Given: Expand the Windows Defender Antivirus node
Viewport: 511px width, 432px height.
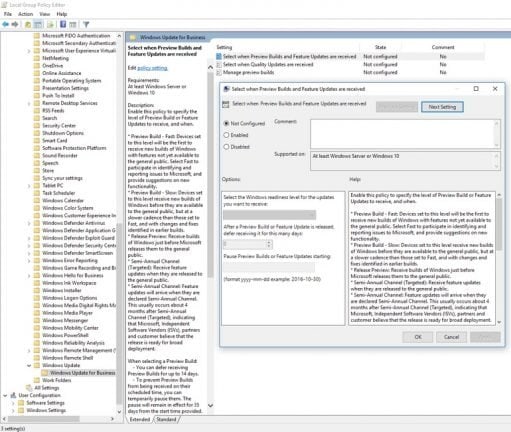Looking at the screenshot, I should coord(29,223).
